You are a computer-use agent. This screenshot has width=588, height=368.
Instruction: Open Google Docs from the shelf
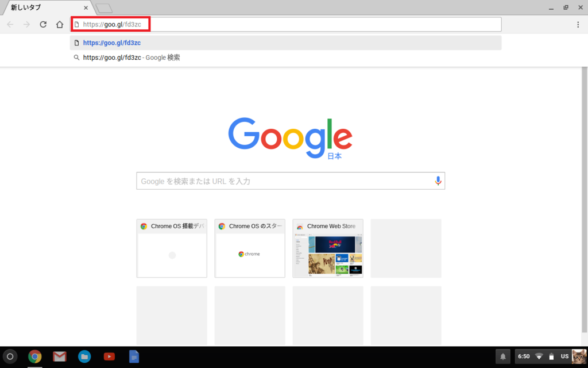point(134,356)
